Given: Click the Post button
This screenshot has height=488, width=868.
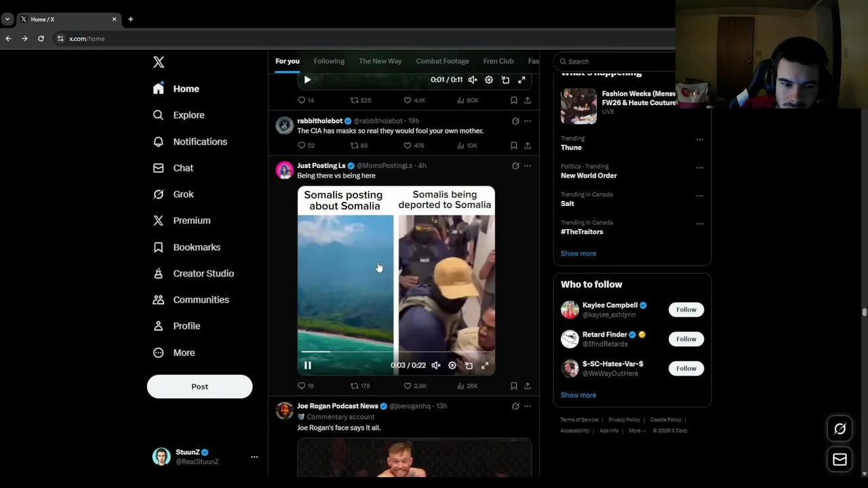Looking at the screenshot, I should [199, 386].
